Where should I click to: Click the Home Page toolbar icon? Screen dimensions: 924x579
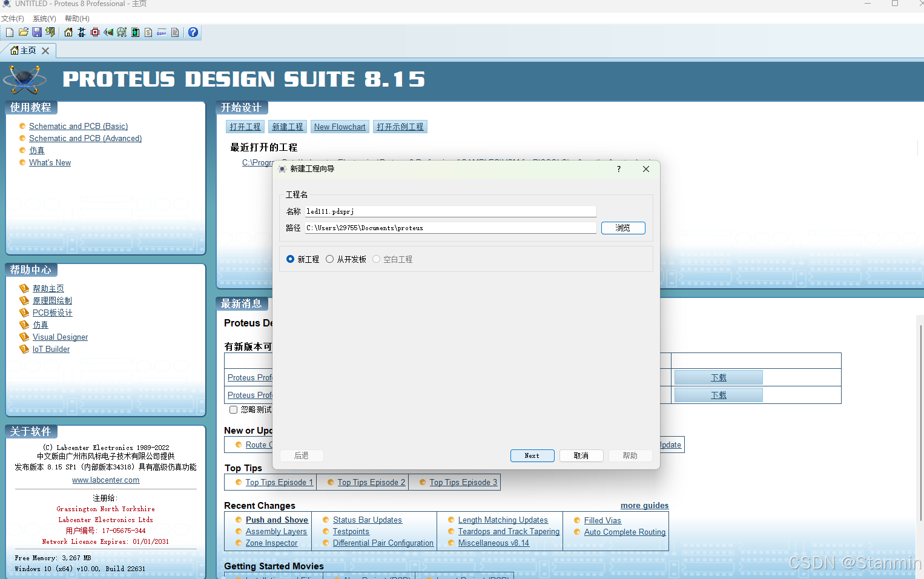68,32
